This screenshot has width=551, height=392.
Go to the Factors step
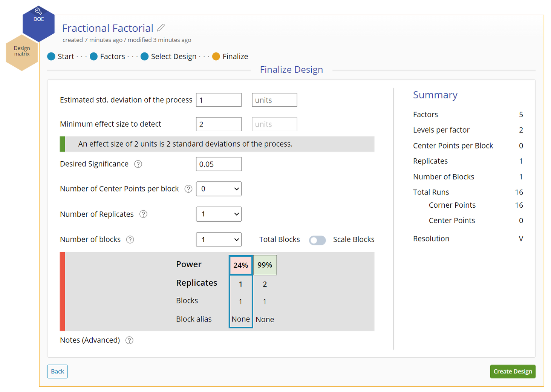tap(107, 57)
